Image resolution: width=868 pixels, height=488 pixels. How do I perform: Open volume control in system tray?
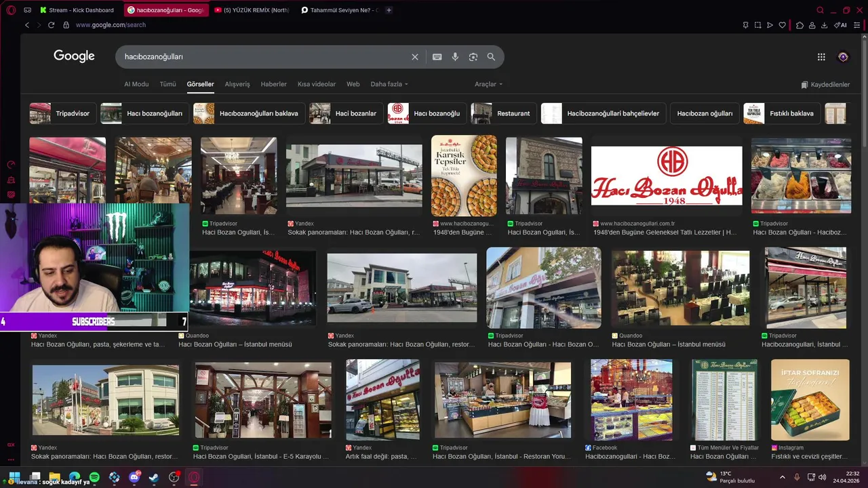[822, 477]
